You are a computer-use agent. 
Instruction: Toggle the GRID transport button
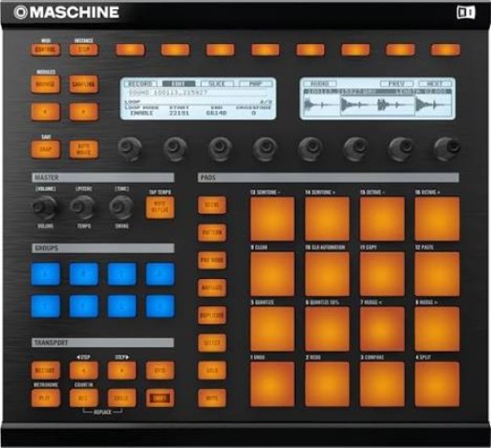[160, 371]
